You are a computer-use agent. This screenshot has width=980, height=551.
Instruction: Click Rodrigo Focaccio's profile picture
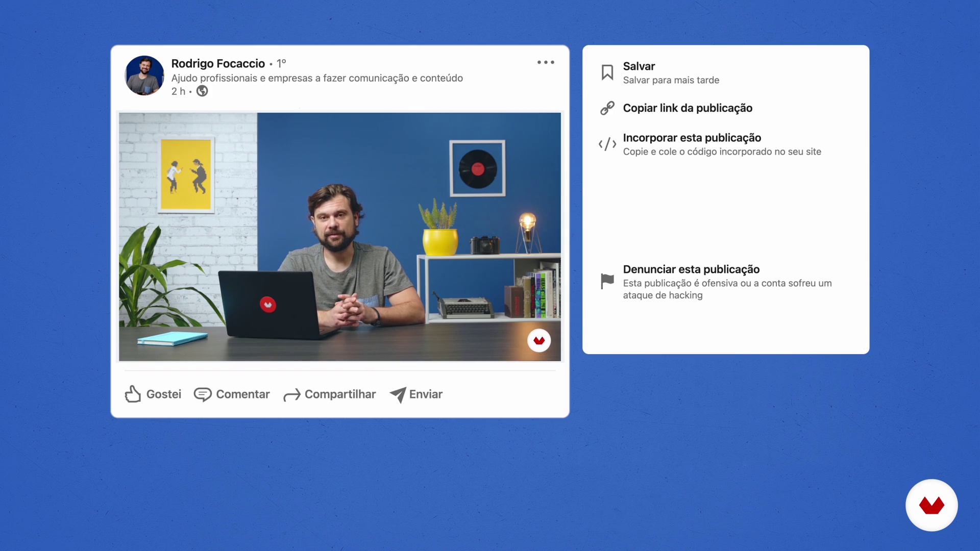144,76
